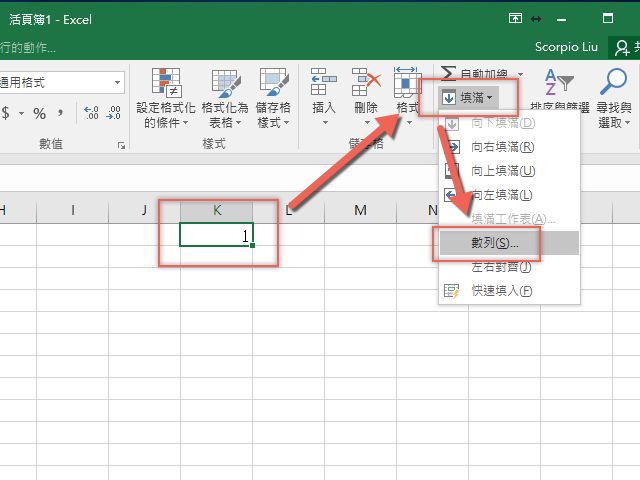Choose Fill Down (向下填滿) menu item
This screenshot has height=480, width=640.
(509, 123)
